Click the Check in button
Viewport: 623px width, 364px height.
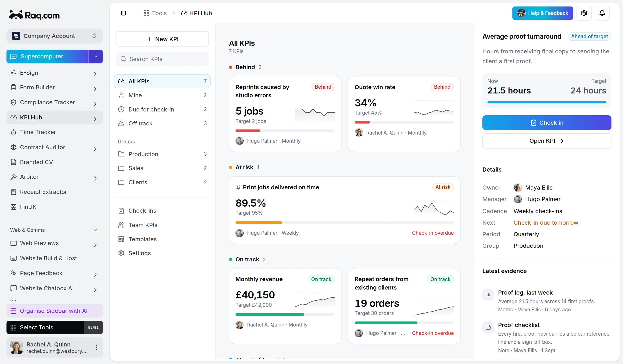(547, 123)
